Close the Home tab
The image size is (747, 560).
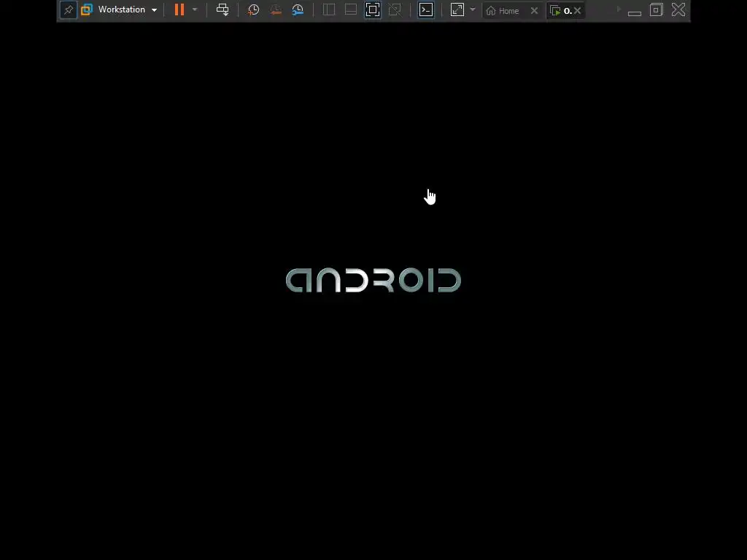click(535, 10)
